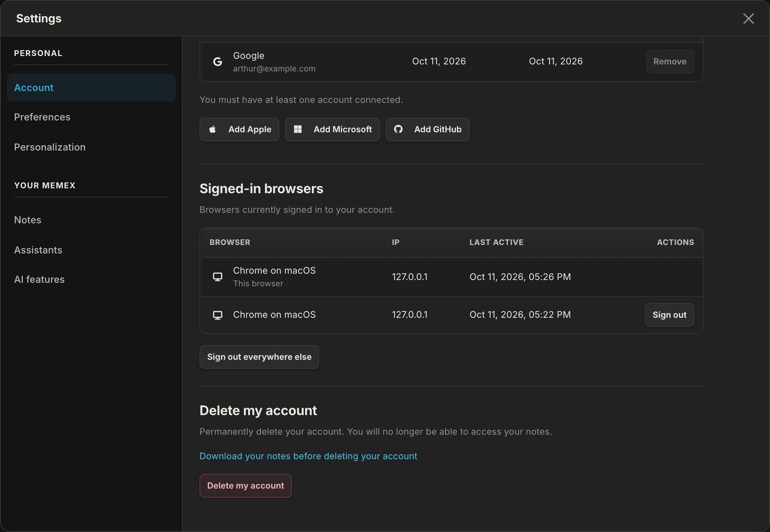Click the 05:26 PM last active timestamp
Screen dimensions: 770x532
pyautogui.click(x=520, y=277)
